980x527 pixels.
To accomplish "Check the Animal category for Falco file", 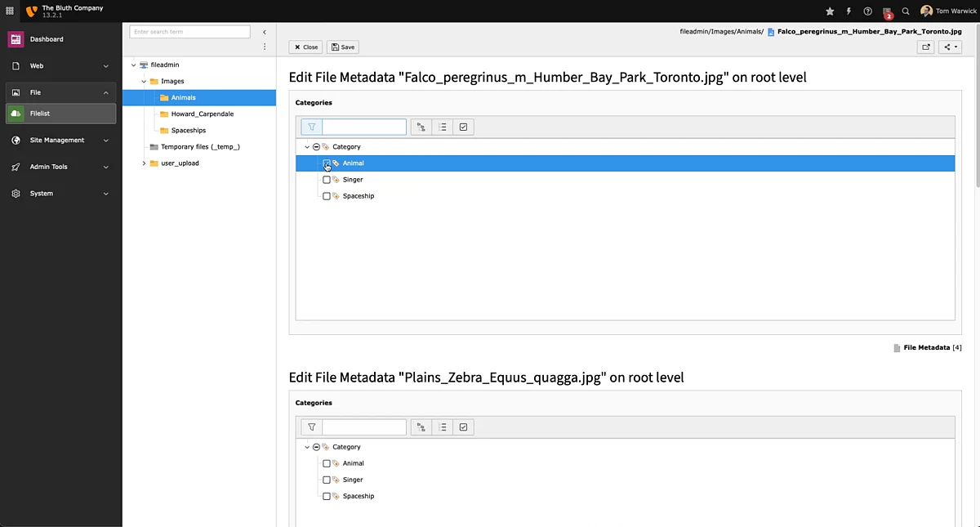I will pos(327,163).
